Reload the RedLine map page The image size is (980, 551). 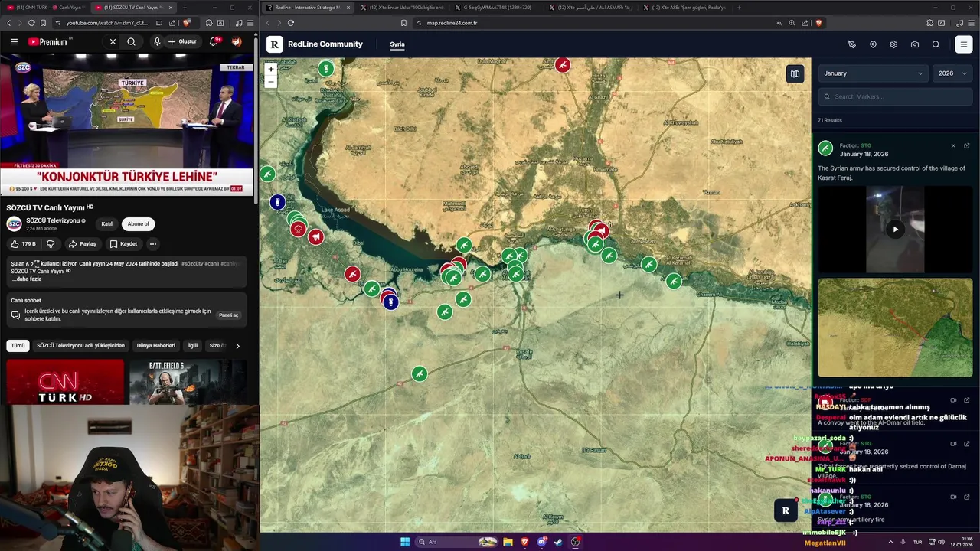coord(291,23)
